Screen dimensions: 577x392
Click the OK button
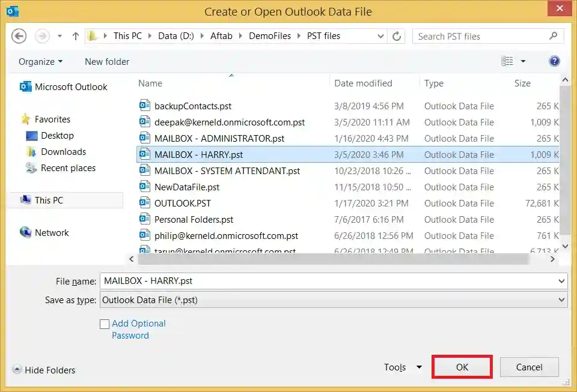click(462, 367)
